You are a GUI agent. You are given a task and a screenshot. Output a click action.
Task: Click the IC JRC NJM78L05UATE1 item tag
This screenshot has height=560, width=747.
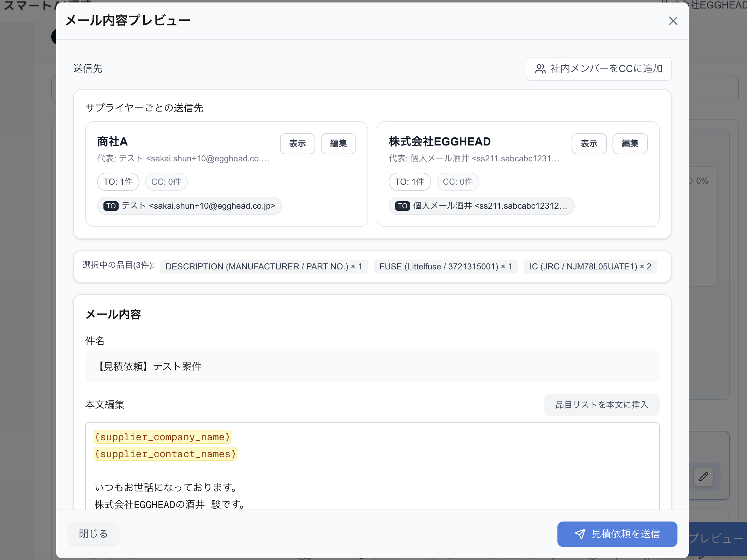590,267
